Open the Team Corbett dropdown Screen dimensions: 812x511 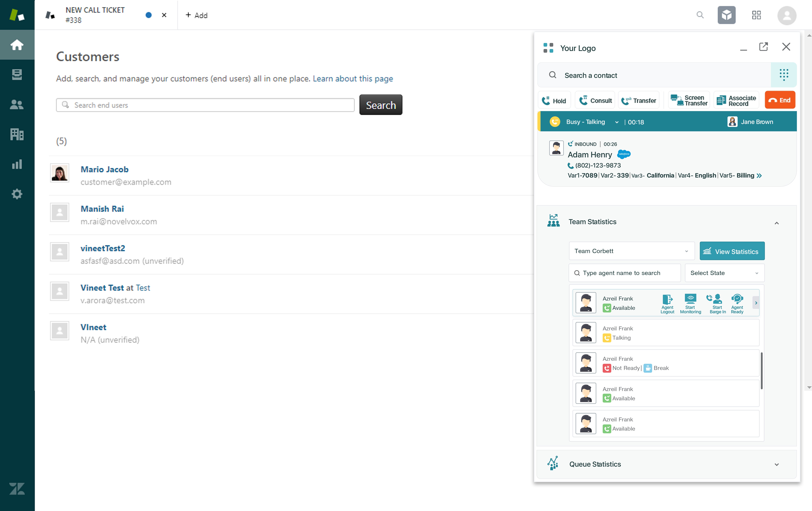(x=631, y=251)
